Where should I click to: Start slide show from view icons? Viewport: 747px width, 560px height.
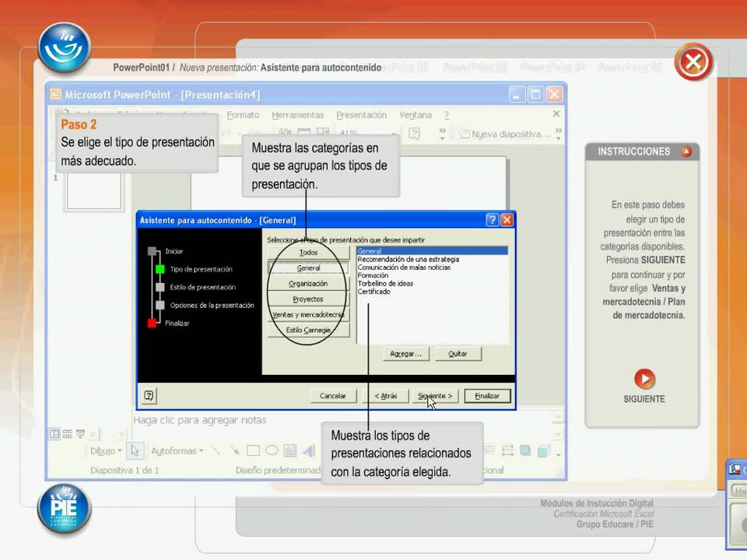(x=80, y=434)
